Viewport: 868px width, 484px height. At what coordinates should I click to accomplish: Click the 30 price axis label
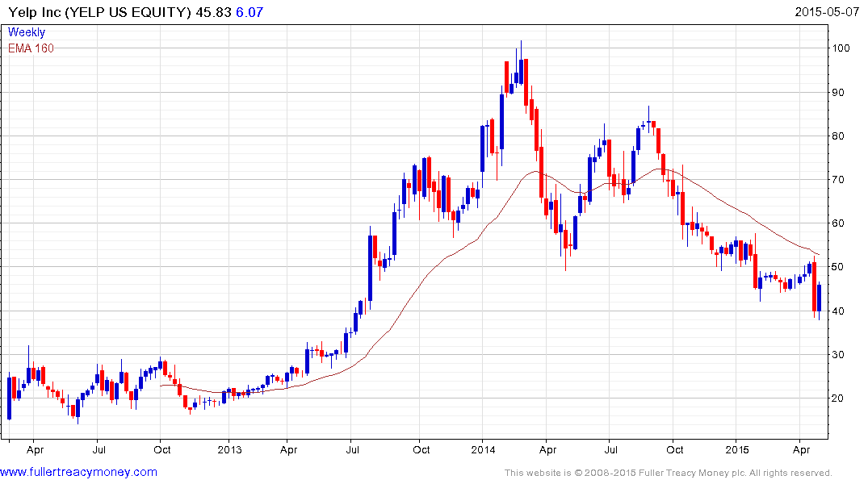838,355
